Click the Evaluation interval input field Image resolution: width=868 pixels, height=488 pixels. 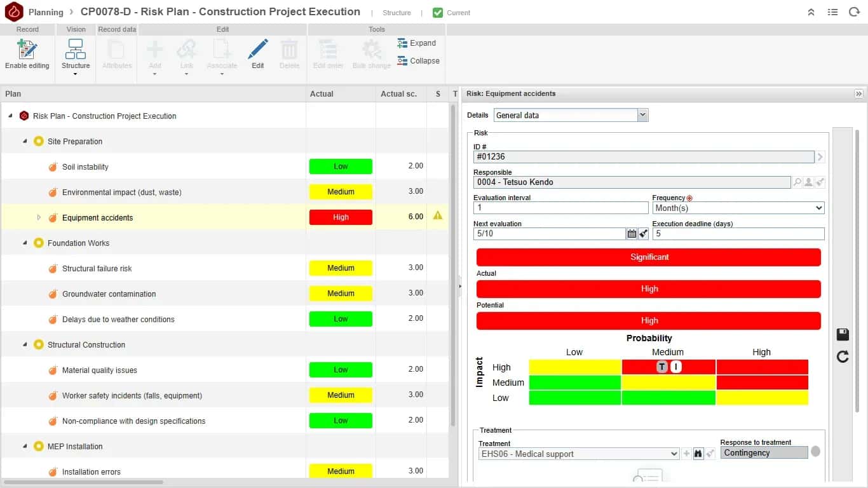click(x=560, y=208)
